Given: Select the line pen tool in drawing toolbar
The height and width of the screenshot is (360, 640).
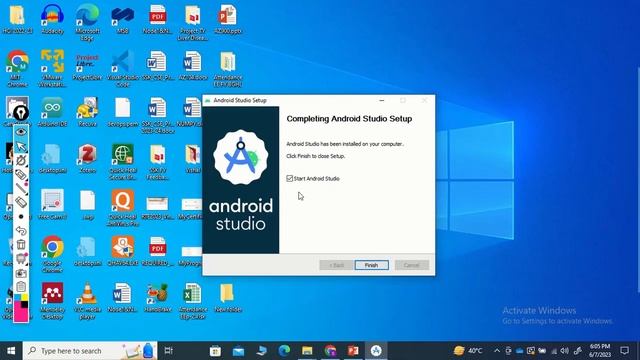Looking at the screenshot, I should click(x=21, y=188).
